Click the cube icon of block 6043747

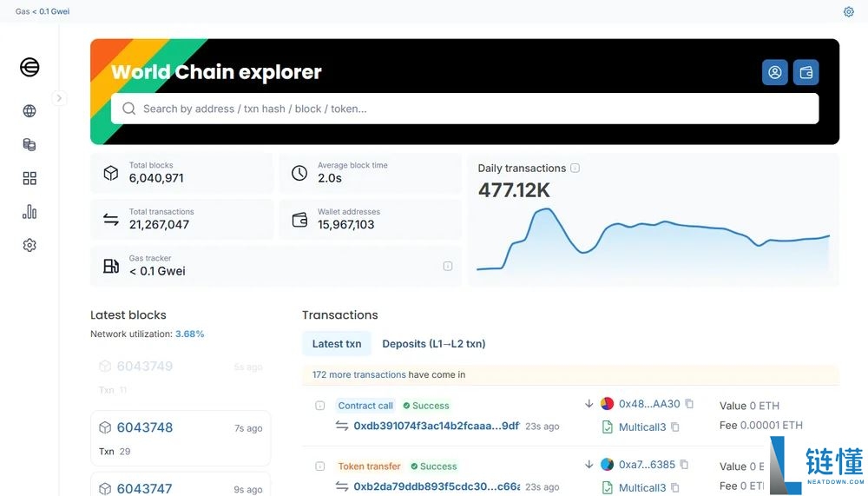pos(105,488)
